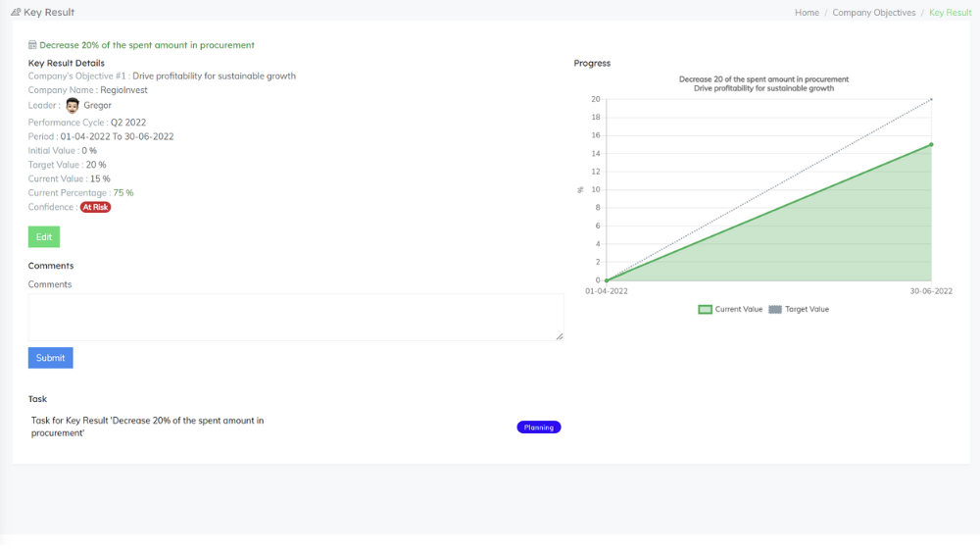Click the Key Result breadcrumb item
This screenshot has height=554, width=980.
pos(950,13)
